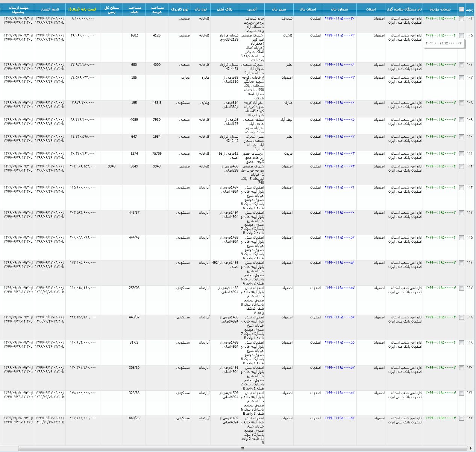
Task: Mark the checkbox for row ۱۲۲
Action: click(x=461, y=419)
